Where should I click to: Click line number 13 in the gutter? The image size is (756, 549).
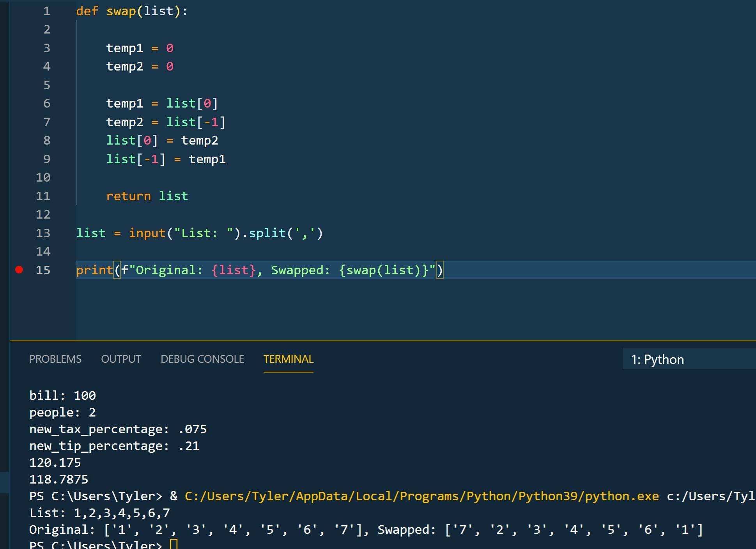pyautogui.click(x=43, y=233)
